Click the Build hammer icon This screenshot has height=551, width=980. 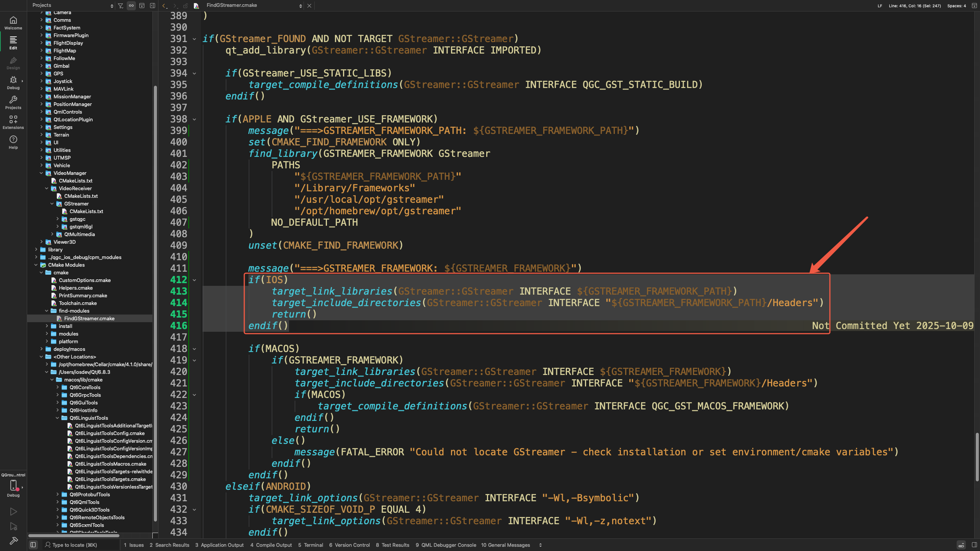(13, 540)
